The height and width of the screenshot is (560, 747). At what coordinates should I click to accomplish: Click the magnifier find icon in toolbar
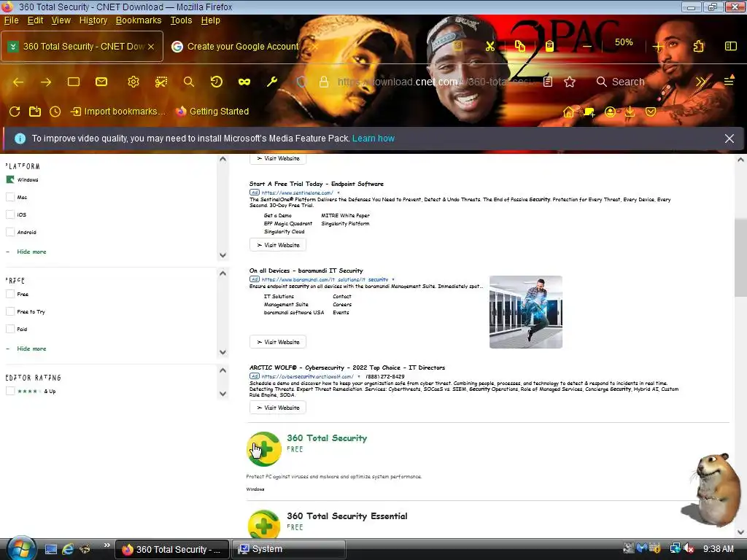pyautogui.click(x=189, y=82)
